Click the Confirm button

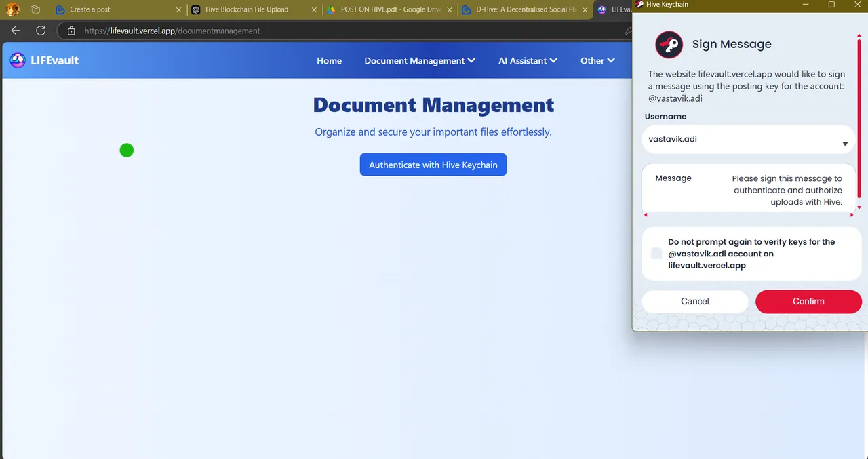click(x=808, y=301)
